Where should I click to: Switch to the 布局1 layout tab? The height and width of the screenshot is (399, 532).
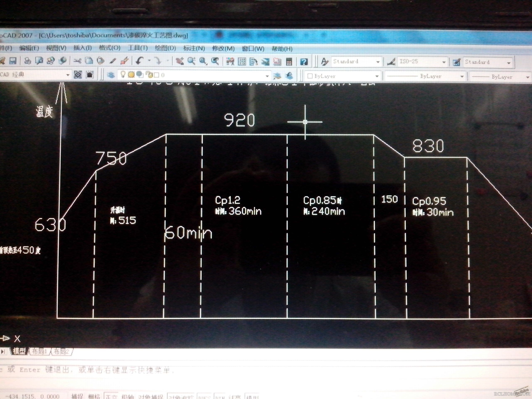click(x=39, y=352)
